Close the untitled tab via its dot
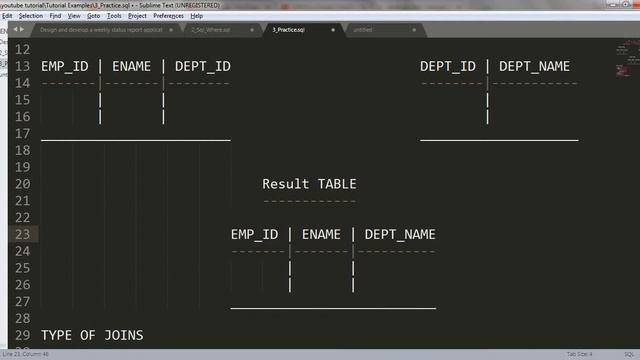 414,30
